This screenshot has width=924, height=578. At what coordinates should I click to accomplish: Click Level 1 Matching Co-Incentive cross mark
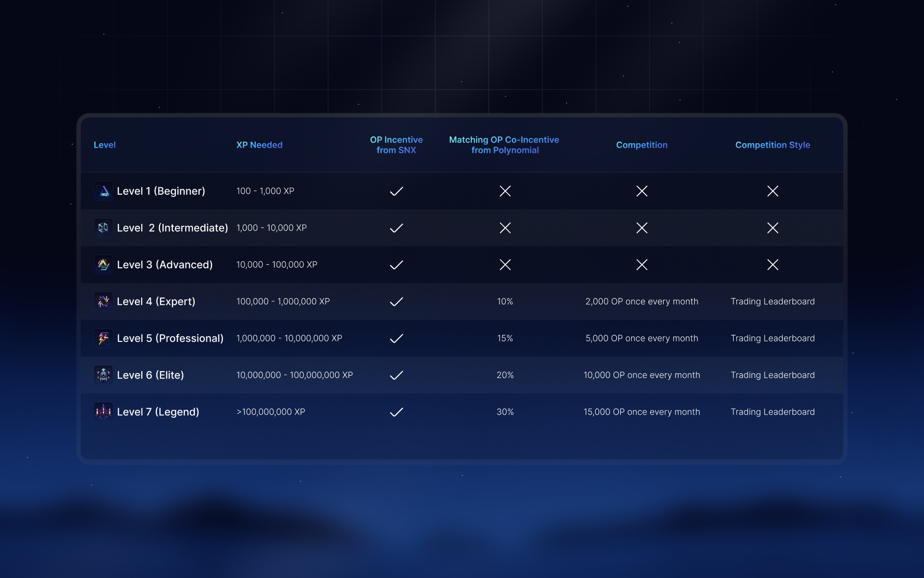tap(505, 191)
